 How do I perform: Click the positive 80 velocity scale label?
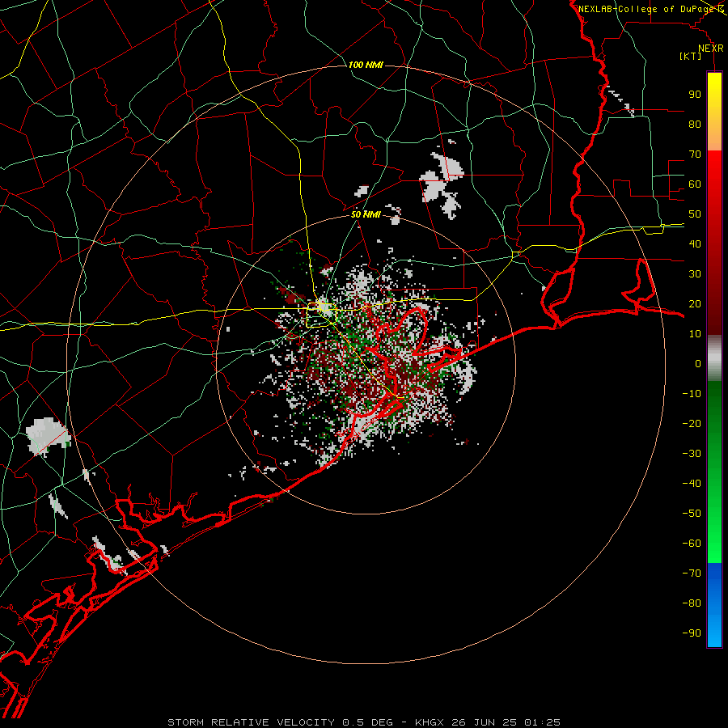coord(695,124)
